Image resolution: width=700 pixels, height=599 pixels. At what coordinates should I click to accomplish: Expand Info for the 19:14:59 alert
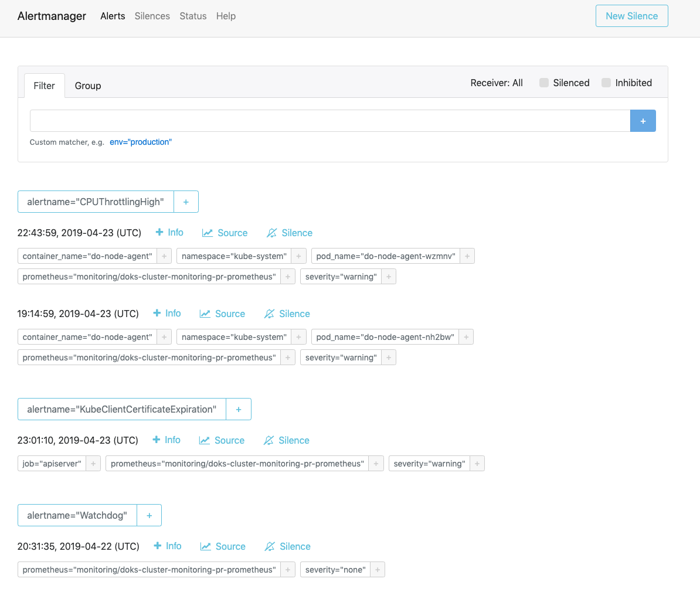point(167,314)
